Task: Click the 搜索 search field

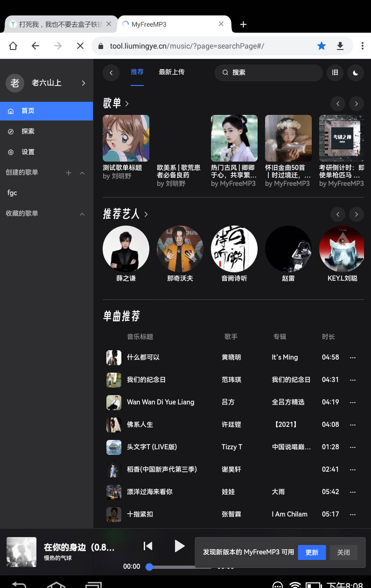Action: tap(268, 72)
